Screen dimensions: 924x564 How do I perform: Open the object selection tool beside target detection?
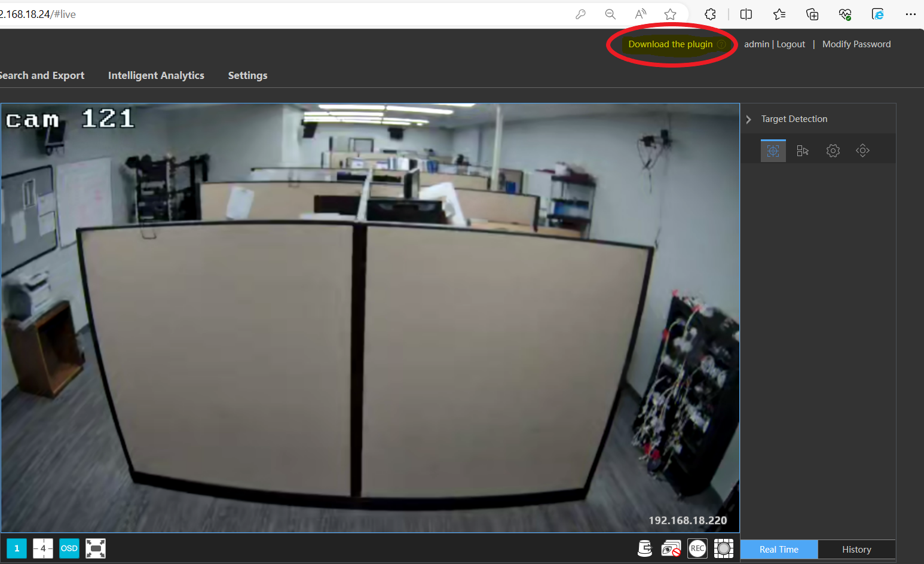pos(803,150)
